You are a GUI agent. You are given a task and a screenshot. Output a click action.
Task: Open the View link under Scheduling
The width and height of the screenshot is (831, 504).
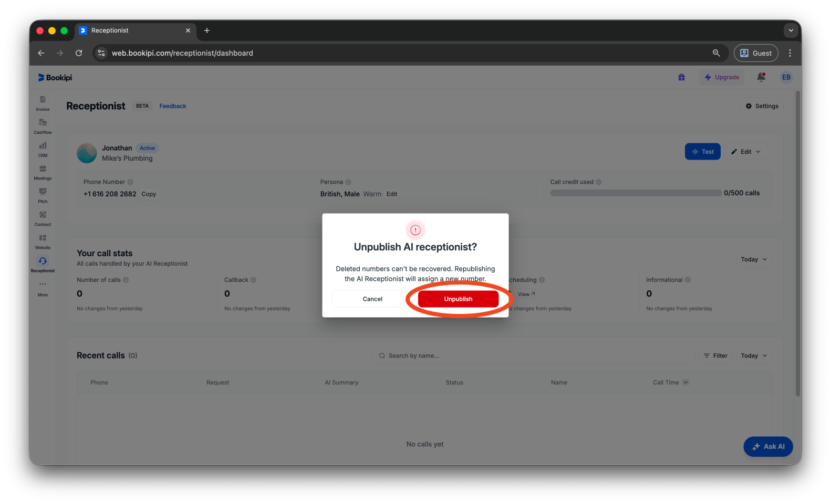526,294
